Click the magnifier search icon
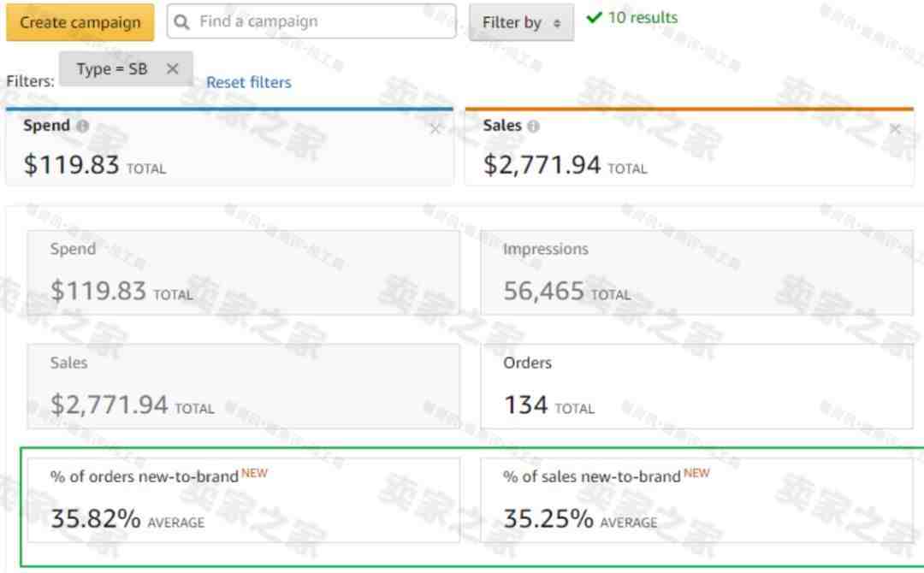Screen dimensions: 924x573 pyautogui.click(x=182, y=22)
